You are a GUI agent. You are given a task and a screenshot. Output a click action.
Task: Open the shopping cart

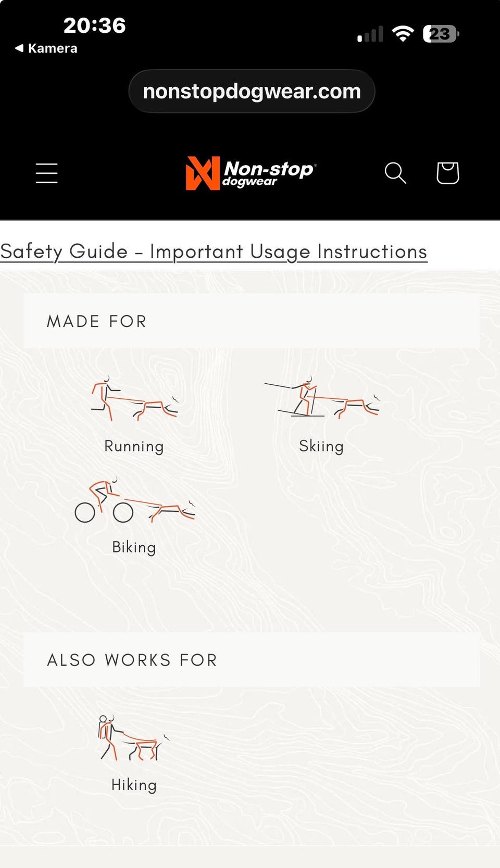pos(447,173)
